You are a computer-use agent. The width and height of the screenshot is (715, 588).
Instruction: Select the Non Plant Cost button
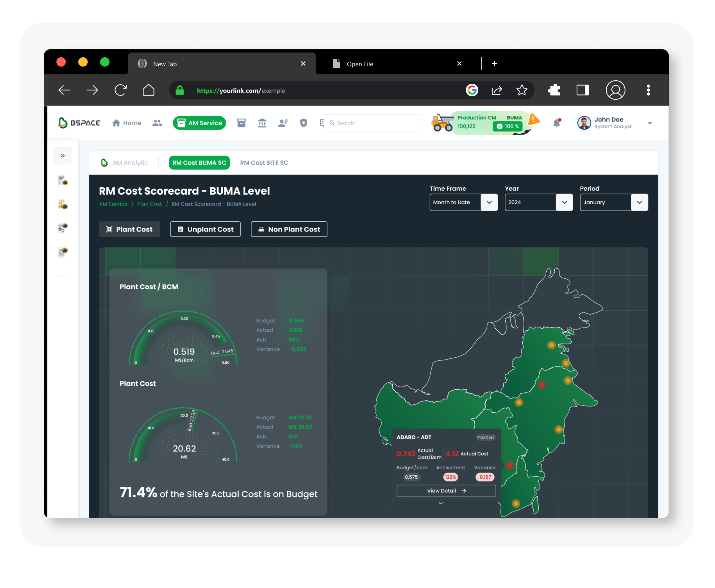tap(289, 229)
